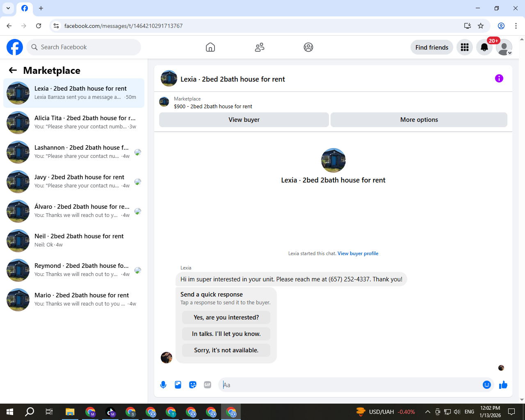View site information icon in address bar

57,26
